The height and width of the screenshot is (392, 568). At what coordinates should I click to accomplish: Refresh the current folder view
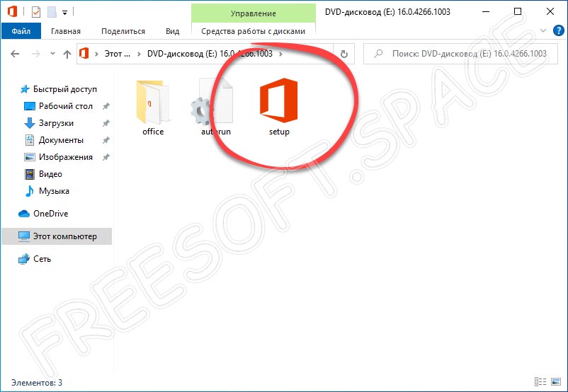click(x=344, y=54)
